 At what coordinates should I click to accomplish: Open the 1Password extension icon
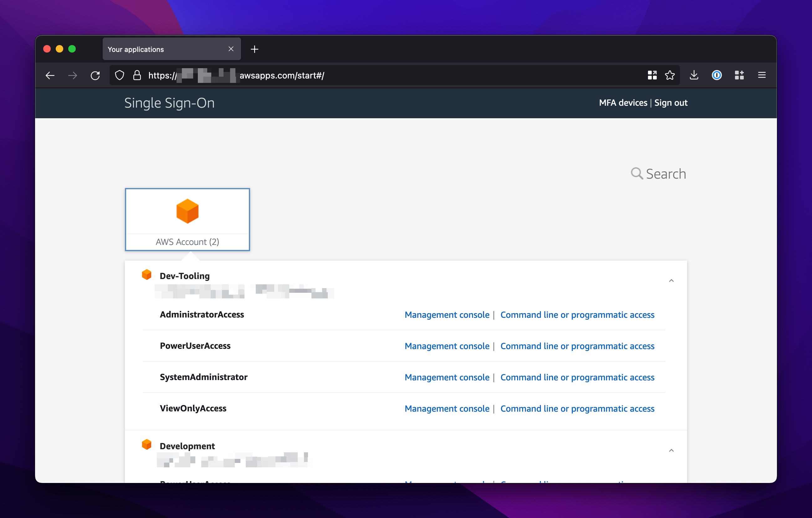point(717,75)
